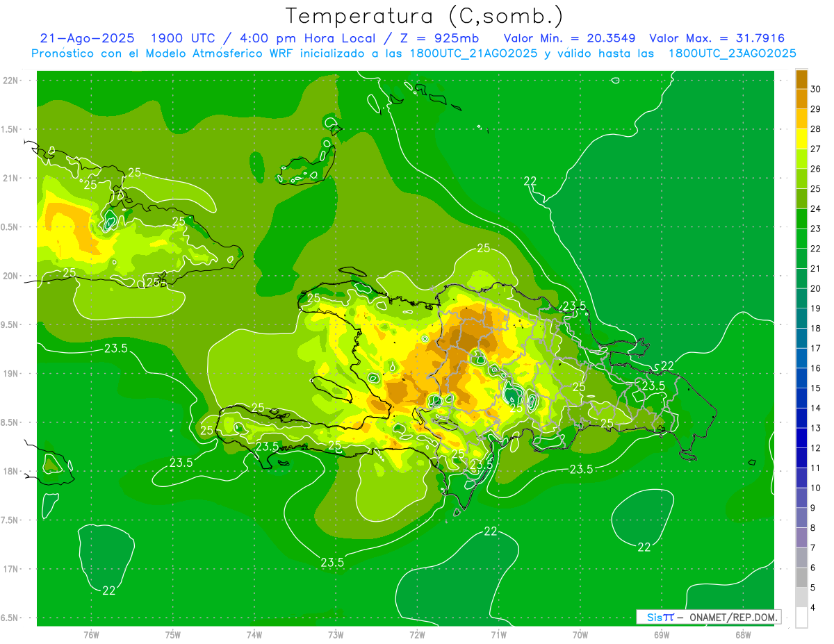Click legend band between 24 and 25

(801, 199)
